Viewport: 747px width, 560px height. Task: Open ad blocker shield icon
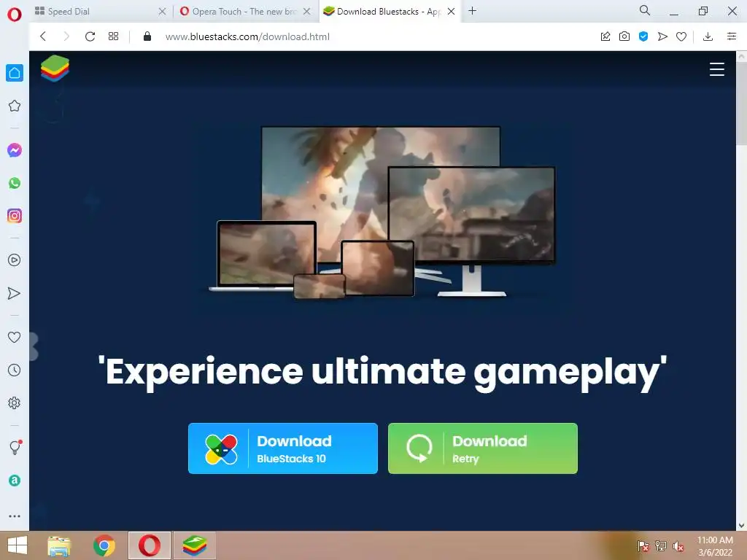[x=643, y=36]
